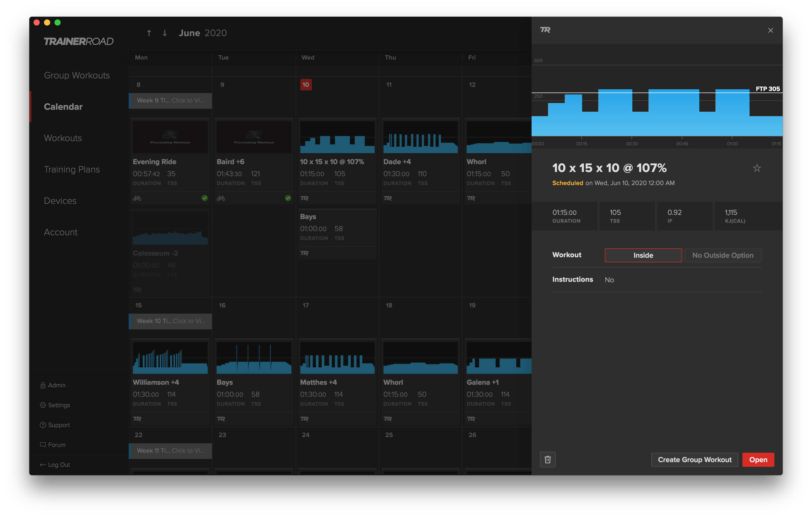Select the Inside workout option
This screenshot has height=517, width=812.
[x=643, y=255]
